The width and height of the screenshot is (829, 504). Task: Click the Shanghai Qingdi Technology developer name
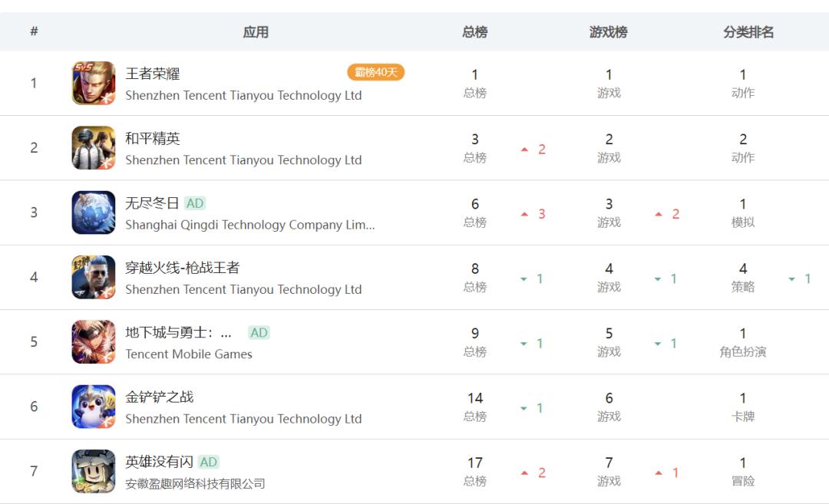[250, 225]
